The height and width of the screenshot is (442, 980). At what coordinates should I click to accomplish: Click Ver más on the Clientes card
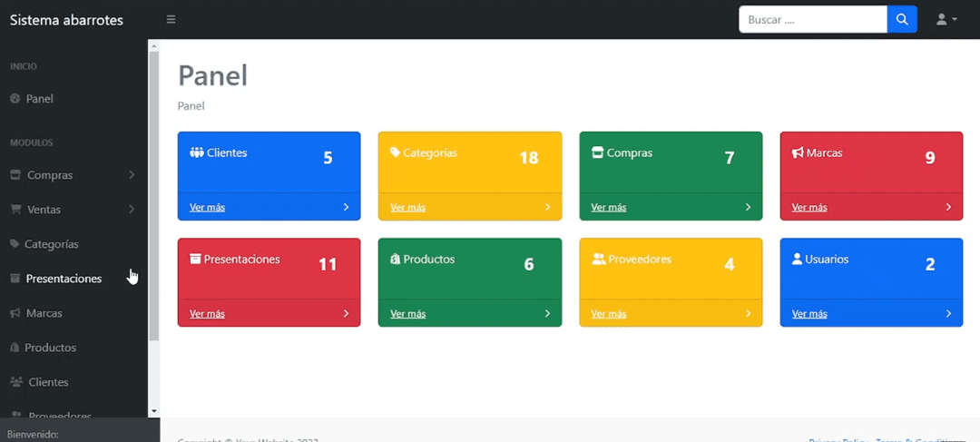(207, 207)
